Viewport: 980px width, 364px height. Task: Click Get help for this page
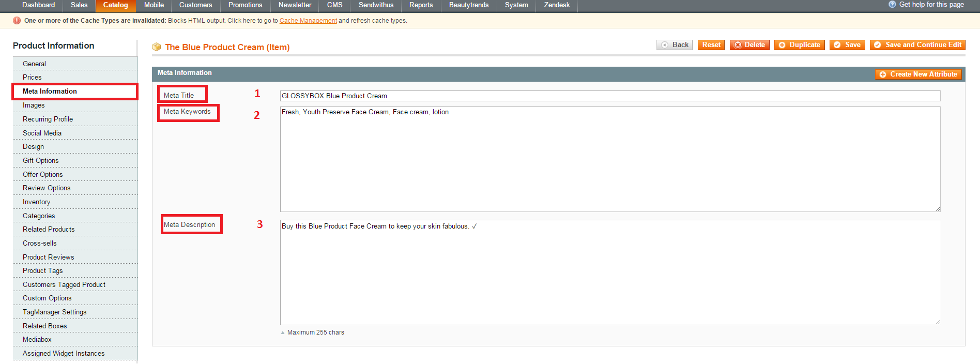pos(931,5)
